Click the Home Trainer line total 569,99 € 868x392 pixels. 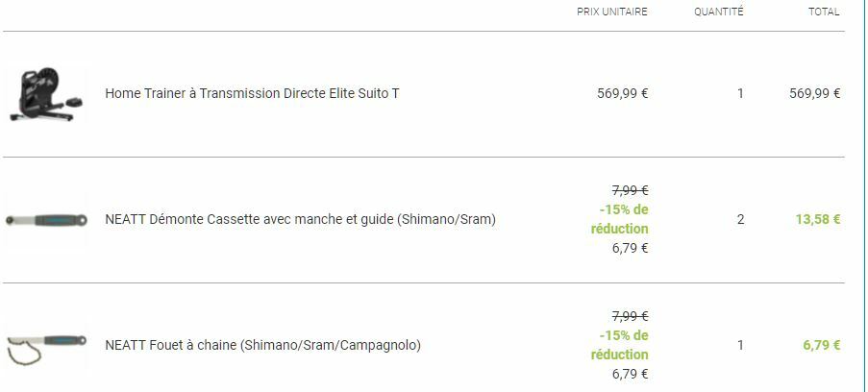tap(814, 94)
